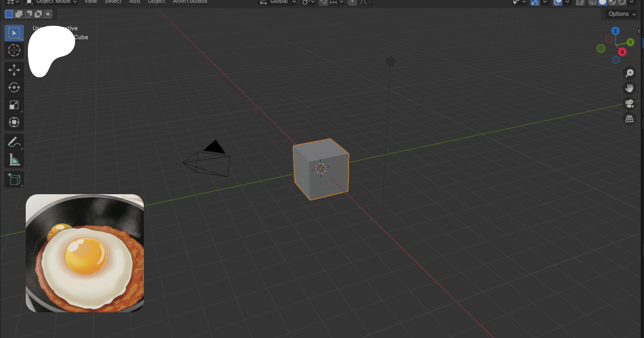Activate the Measure tool
Image resolution: width=644 pixels, height=338 pixels.
coord(14,160)
